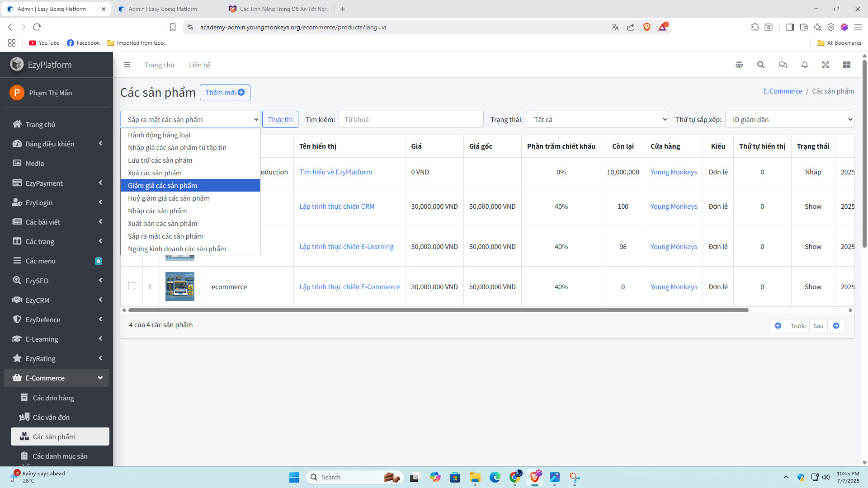Click the hamburger sidebar toggle icon
This screenshot has width=868, height=488.
pyautogui.click(x=127, y=65)
